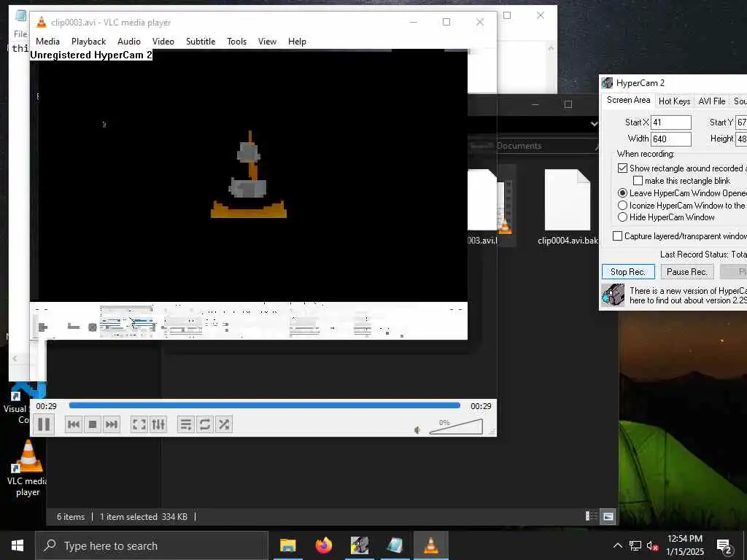
Task: Open File Explorer from taskbar
Action: [x=287, y=545]
